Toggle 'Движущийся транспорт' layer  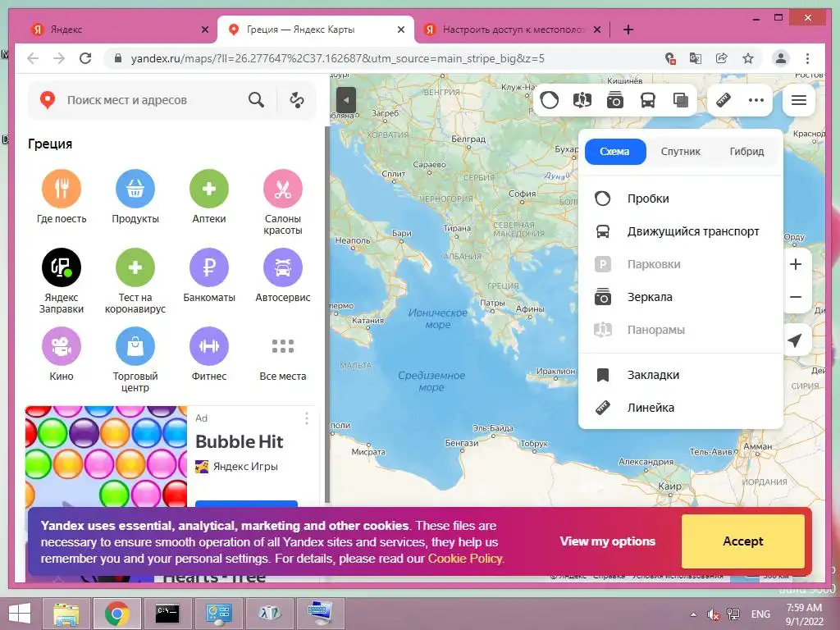coord(680,231)
